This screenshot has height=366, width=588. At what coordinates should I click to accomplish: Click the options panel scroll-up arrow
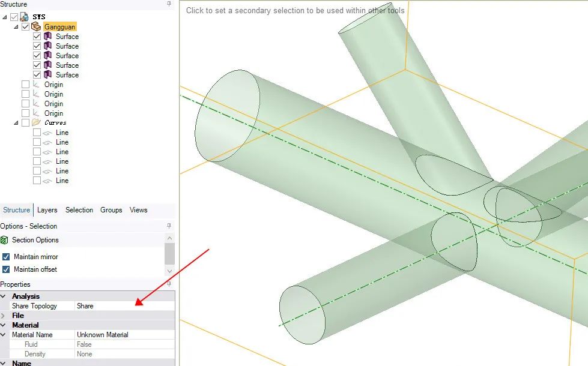click(x=169, y=238)
